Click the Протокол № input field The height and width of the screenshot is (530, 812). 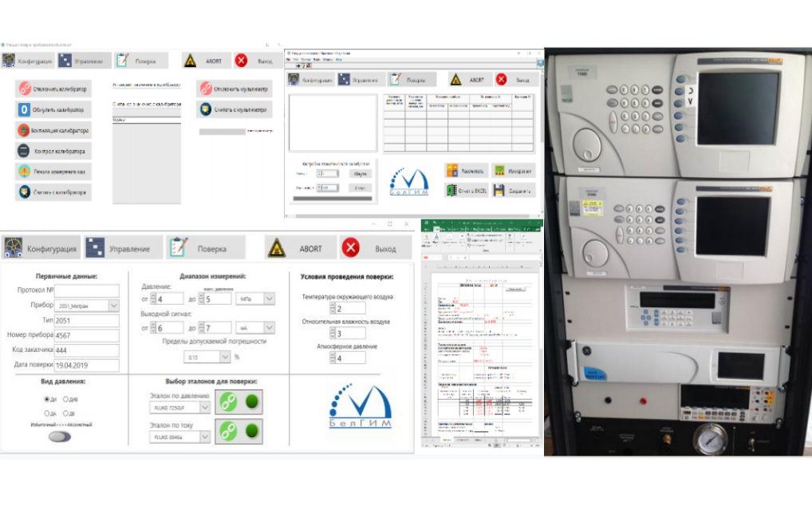[x=86, y=291]
